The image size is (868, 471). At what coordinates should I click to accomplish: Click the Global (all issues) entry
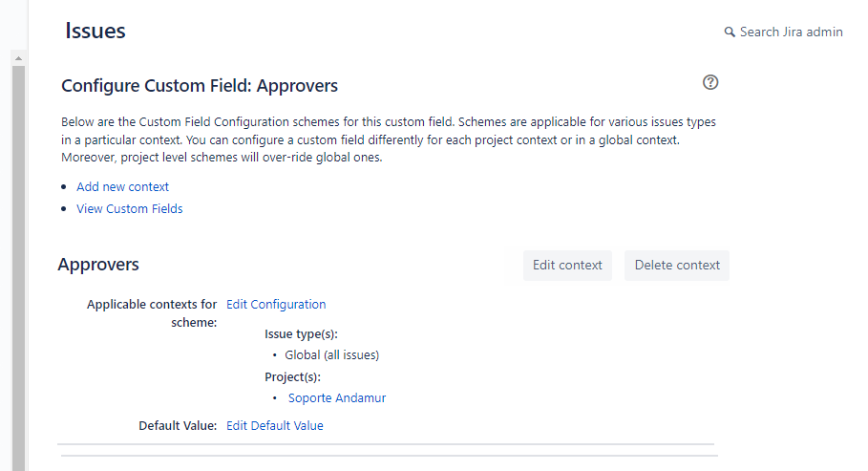[x=331, y=355]
